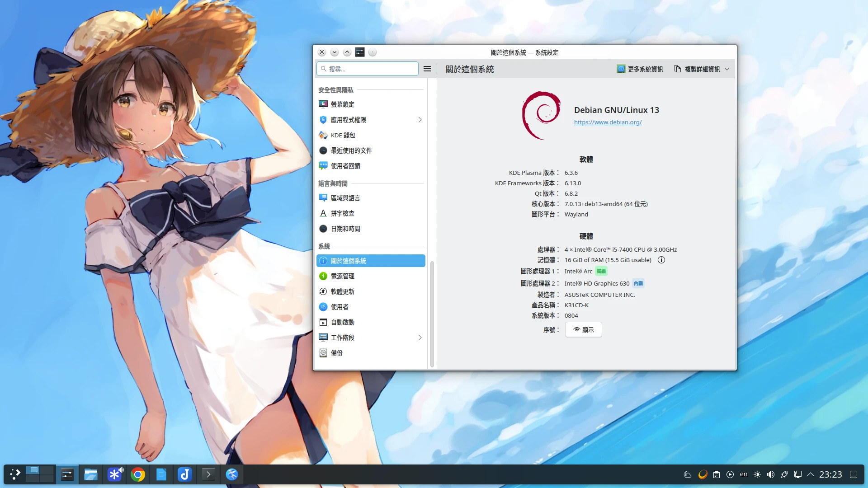Open the blue J app in taskbar
The image size is (868, 488).
(x=185, y=474)
